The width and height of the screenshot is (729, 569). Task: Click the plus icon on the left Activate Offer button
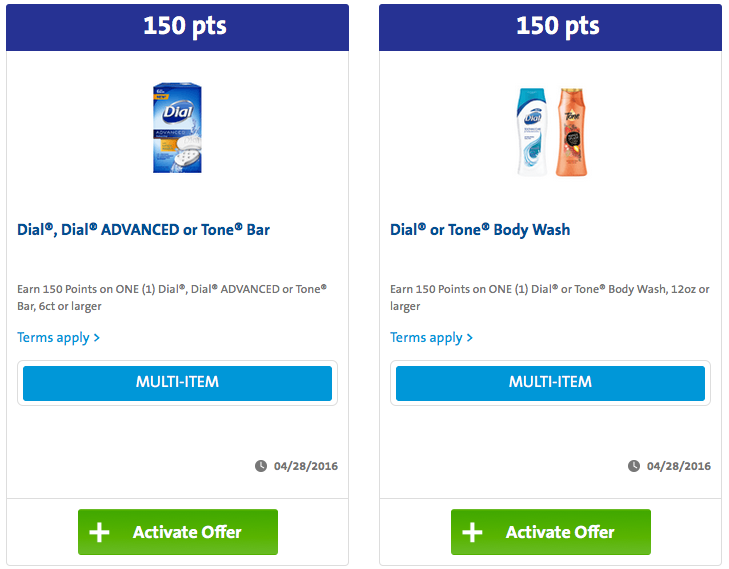click(x=99, y=532)
